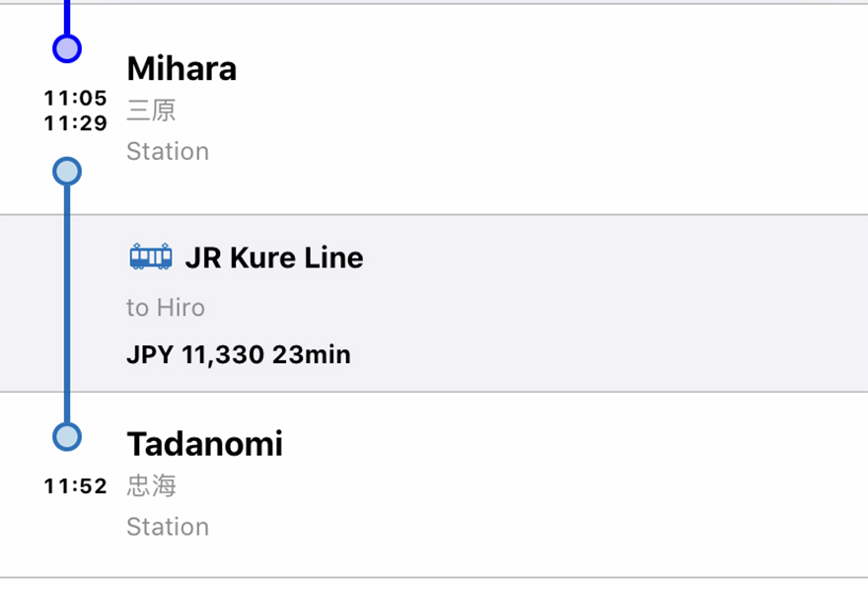Screen dimensions: 868x589
Task: Click the 11:05 arrival time
Action: (x=75, y=98)
